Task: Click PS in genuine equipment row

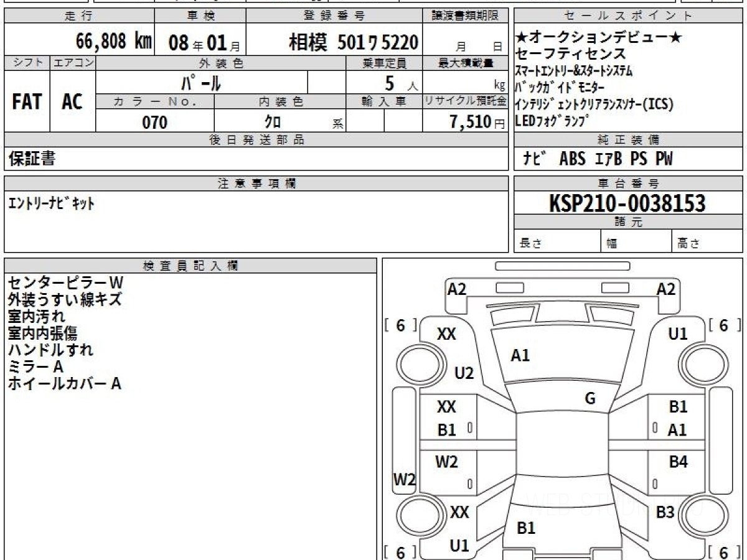Action: pos(639,159)
